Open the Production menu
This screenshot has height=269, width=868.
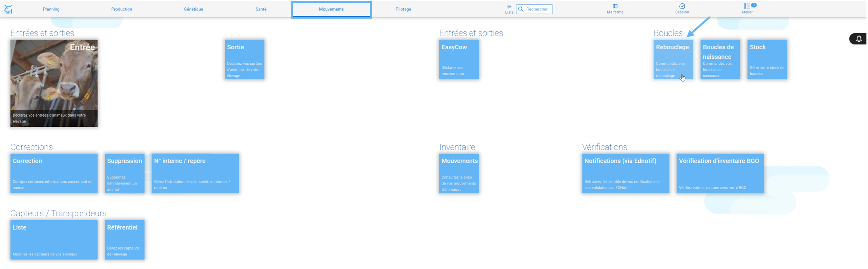[122, 9]
